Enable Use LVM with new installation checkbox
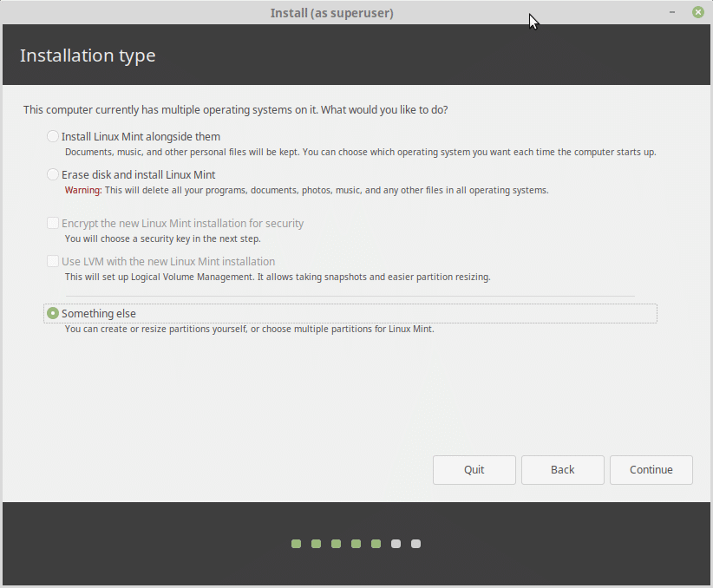 tap(53, 261)
